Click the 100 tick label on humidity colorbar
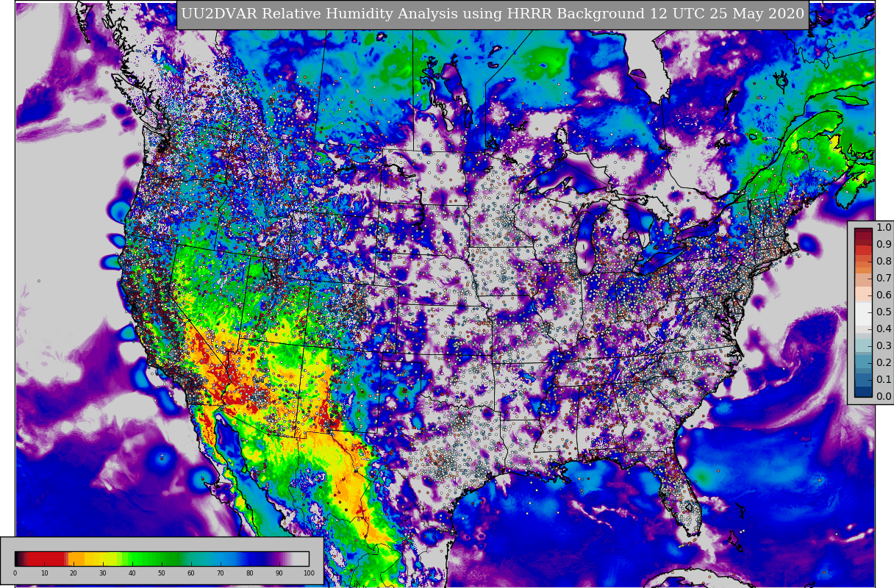Viewport: 894px width, 588px height. click(309, 573)
